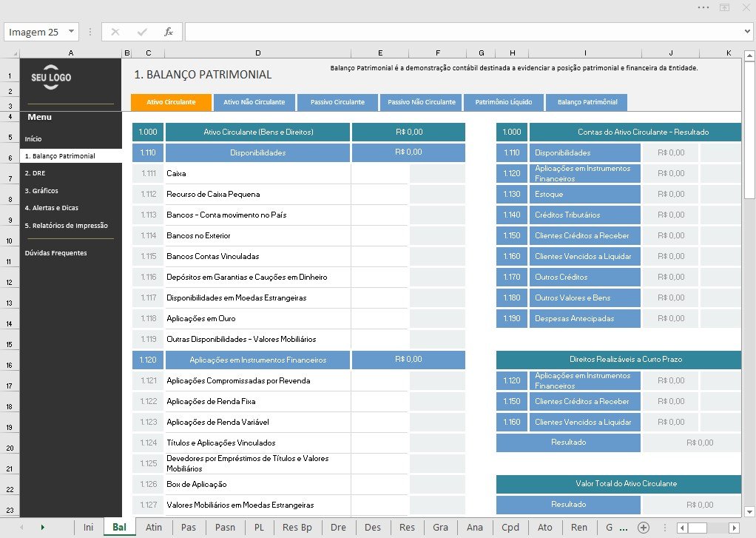Click the value cell for Bancos no Exterior
The height and width of the screenshot is (538, 756).
pyautogui.click(x=379, y=236)
